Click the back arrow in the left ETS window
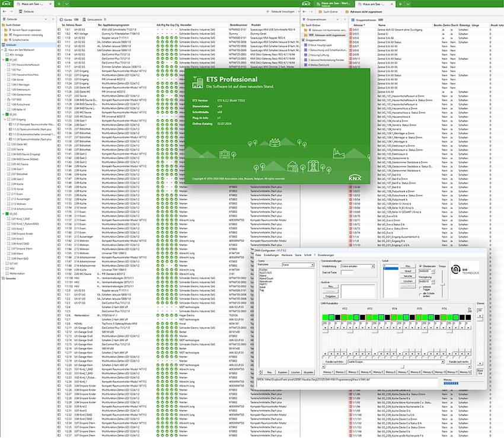 5,11
